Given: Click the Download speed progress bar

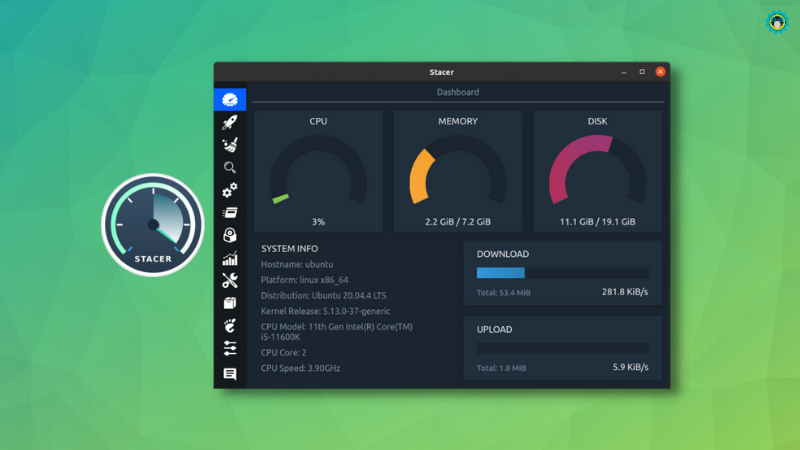Looking at the screenshot, I should (562, 273).
